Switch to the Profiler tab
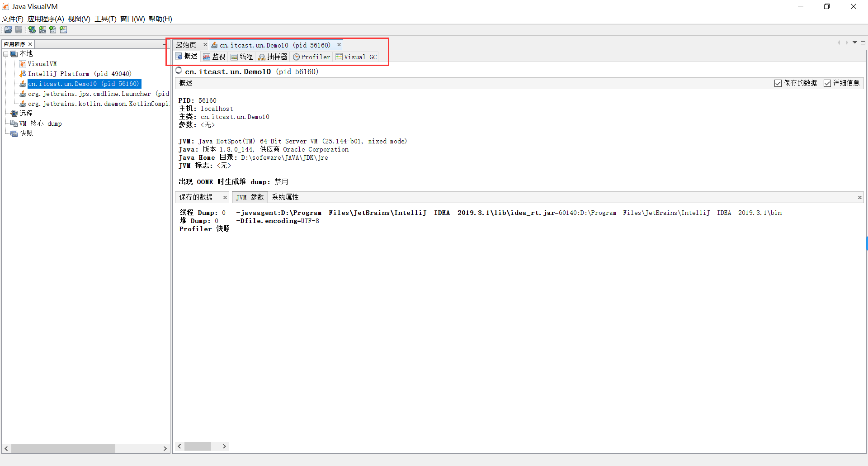The width and height of the screenshot is (868, 466). [x=311, y=57]
